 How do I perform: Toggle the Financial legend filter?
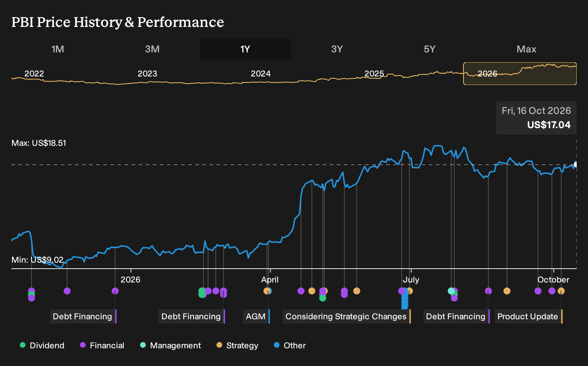pyautogui.click(x=102, y=345)
